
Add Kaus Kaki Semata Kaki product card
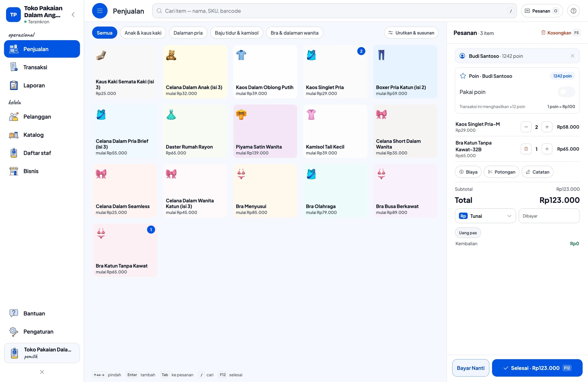(125, 72)
